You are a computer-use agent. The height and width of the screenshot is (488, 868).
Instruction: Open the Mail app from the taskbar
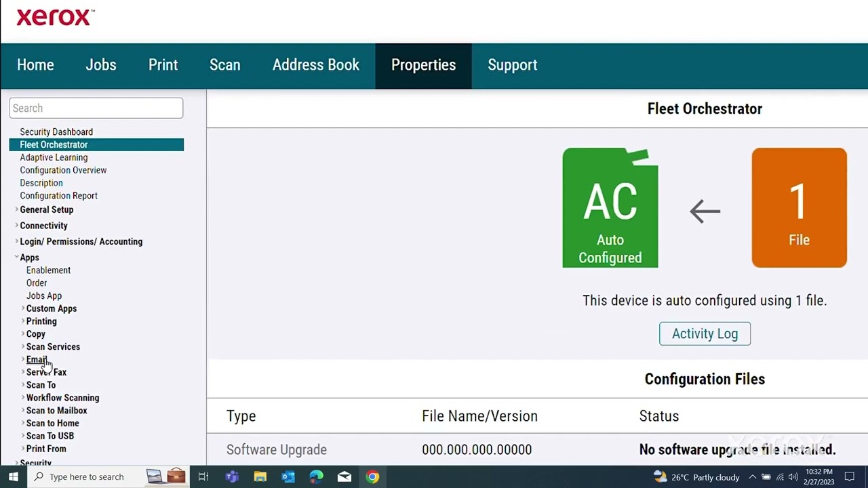coord(344,476)
